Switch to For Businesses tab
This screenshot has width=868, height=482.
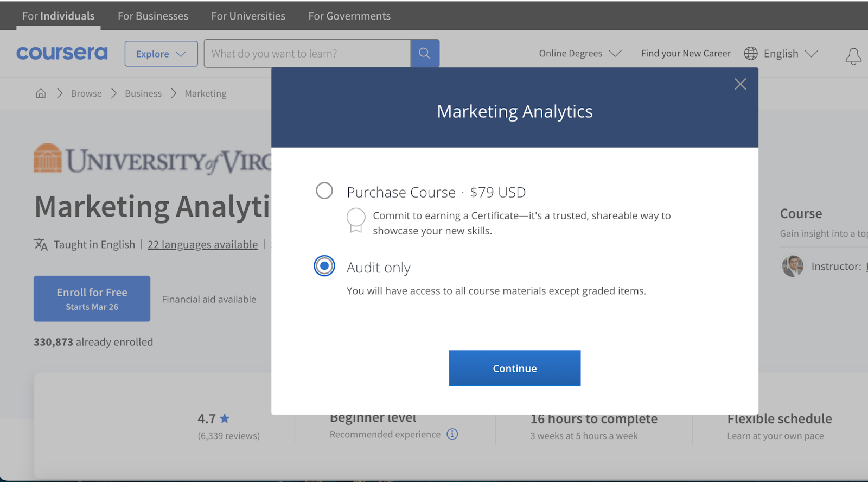(153, 16)
